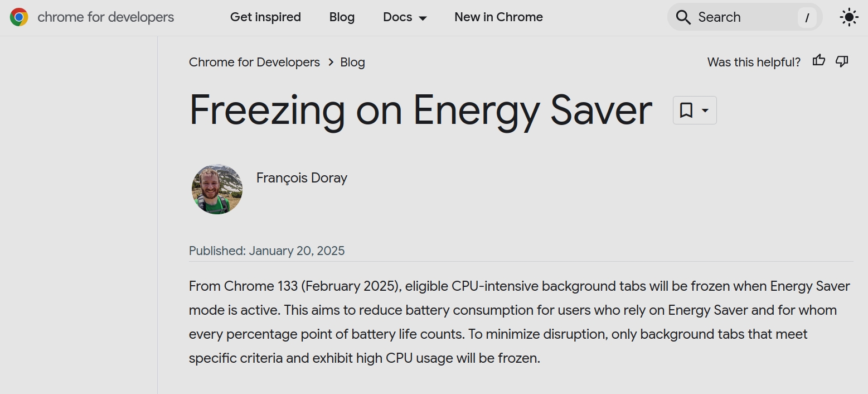Open the Blog item in top navigation

pyautogui.click(x=342, y=17)
